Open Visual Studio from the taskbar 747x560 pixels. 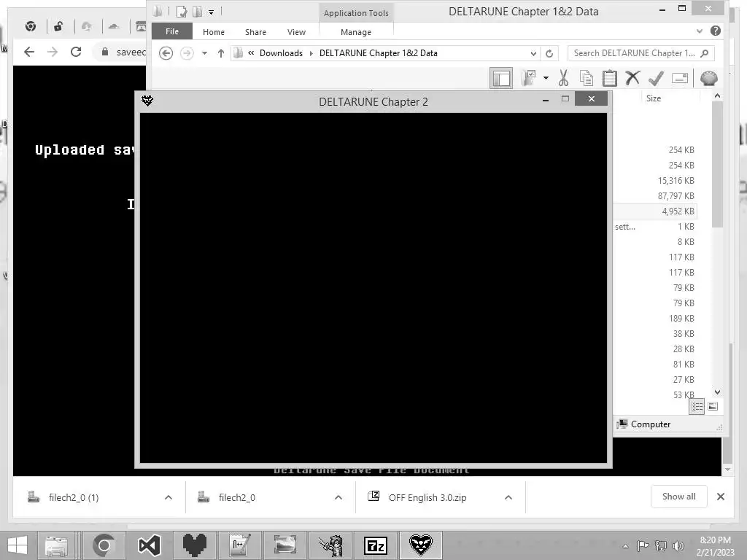149,545
